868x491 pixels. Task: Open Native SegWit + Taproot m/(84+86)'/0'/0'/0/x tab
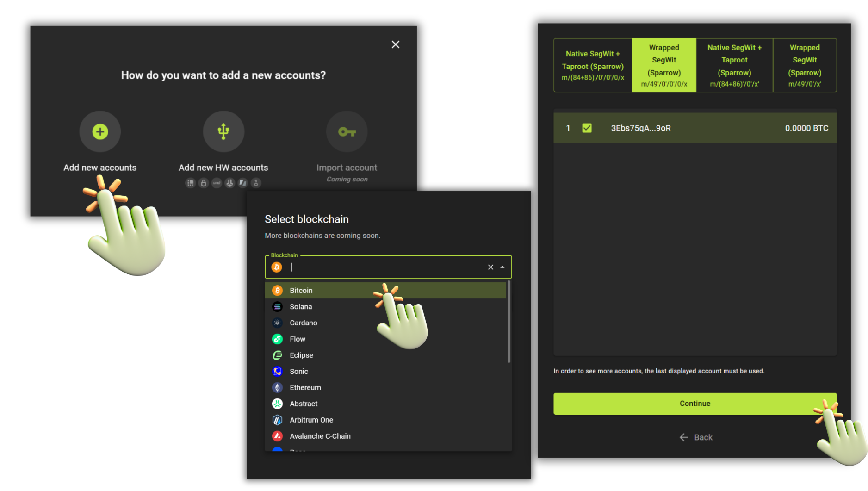pyautogui.click(x=593, y=65)
